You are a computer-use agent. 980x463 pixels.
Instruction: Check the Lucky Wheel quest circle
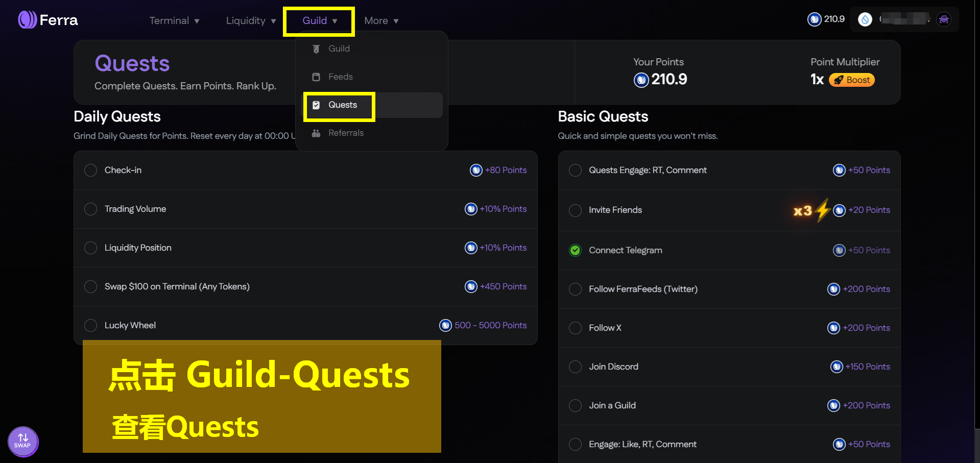[90, 325]
